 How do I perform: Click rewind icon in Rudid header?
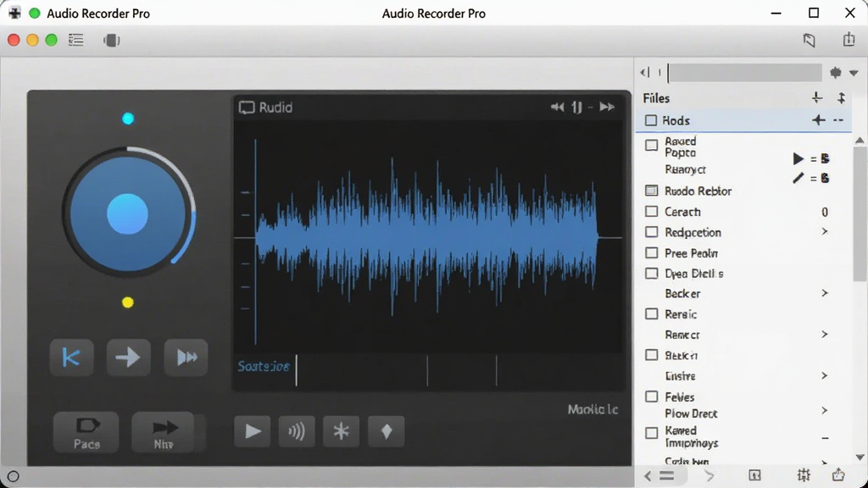pos(558,107)
